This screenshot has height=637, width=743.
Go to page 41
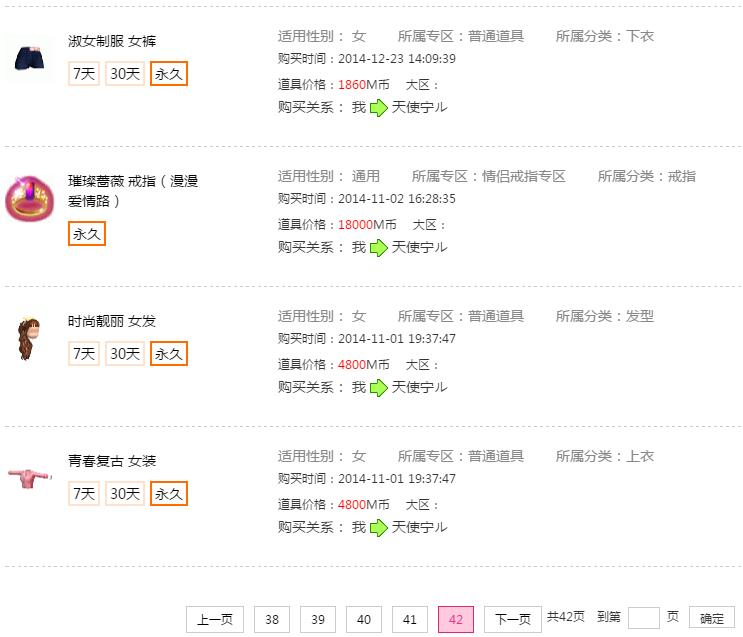tap(410, 619)
